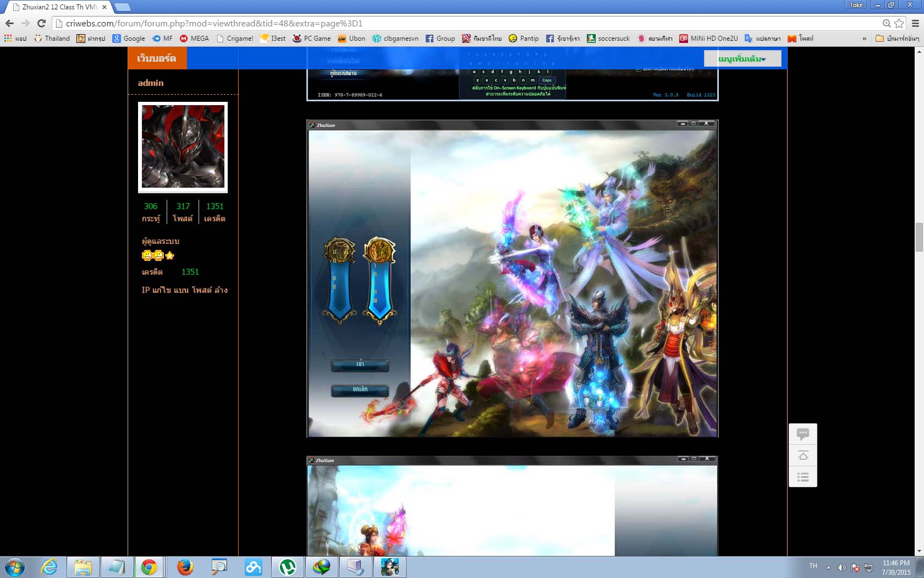Viewport: 924px width, 578px height.
Task: Close the Zhuxian2 browser tab
Action: click(105, 7)
